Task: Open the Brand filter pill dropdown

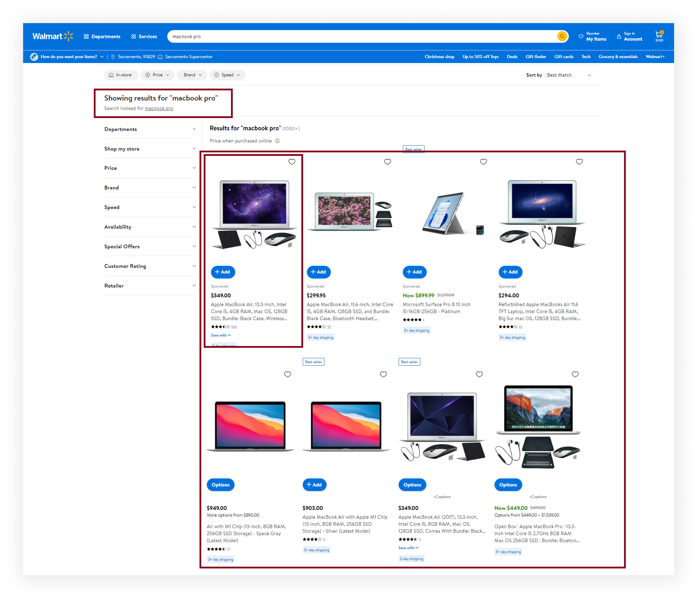Action: point(192,75)
